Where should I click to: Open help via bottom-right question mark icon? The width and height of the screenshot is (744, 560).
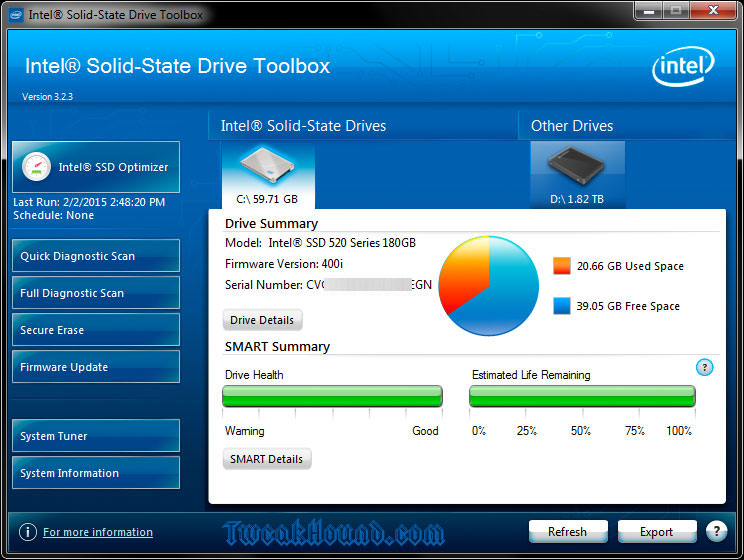(x=716, y=532)
